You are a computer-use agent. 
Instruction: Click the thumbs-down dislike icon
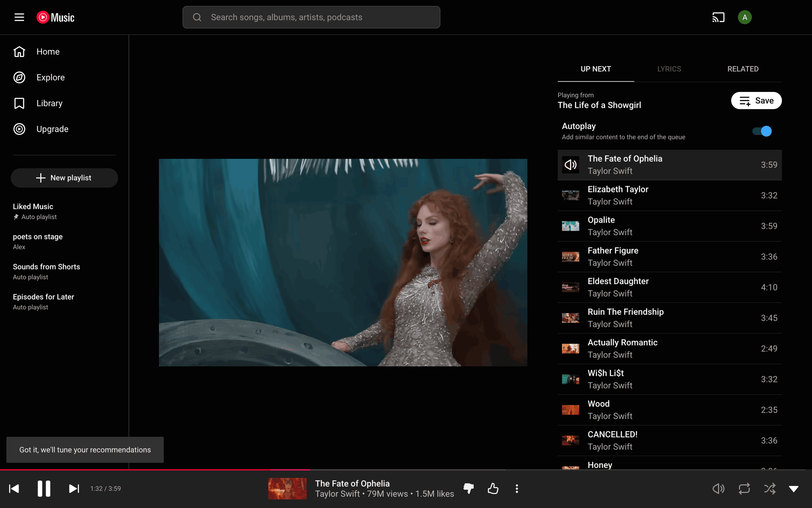click(469, 489)
